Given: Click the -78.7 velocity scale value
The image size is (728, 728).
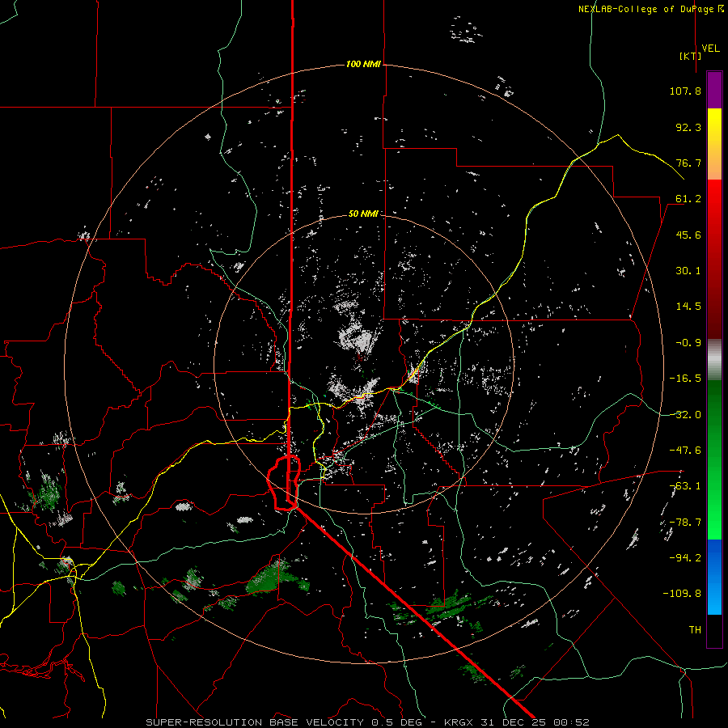Looking at the screenshot, I should point(685,523).
